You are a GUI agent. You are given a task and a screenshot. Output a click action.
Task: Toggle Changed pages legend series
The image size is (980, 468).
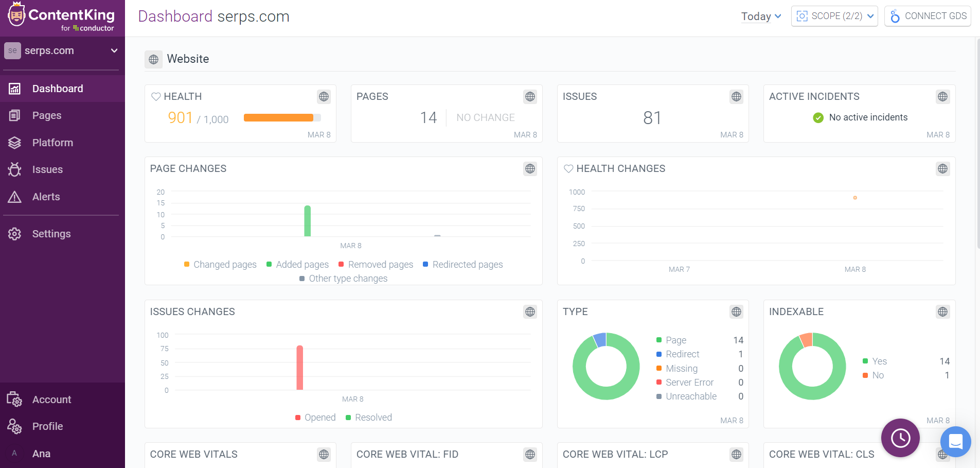click(x=220, y=264)
